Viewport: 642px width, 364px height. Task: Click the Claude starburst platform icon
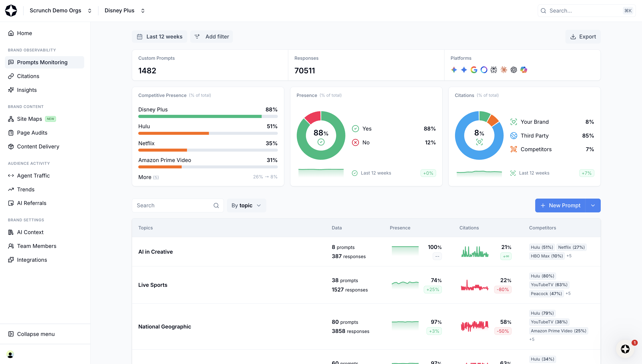point(504,70)
